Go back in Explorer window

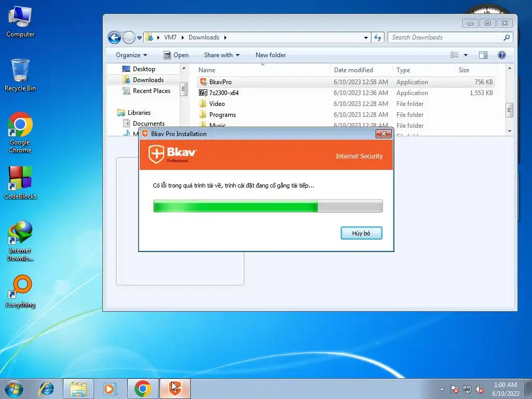(x=114, y=37)
